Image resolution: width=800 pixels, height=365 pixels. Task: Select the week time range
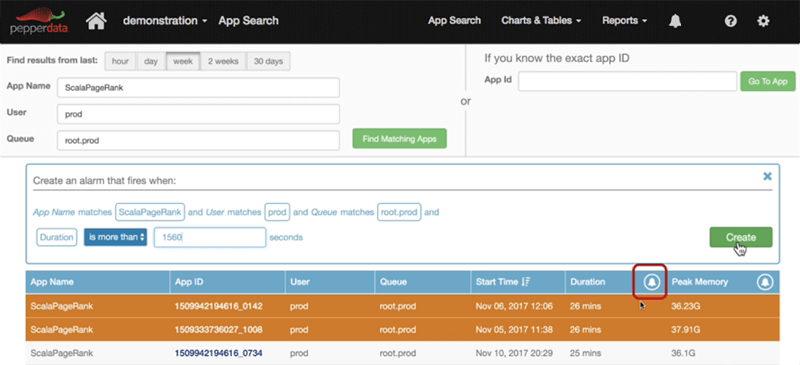[x=183, y=61]
